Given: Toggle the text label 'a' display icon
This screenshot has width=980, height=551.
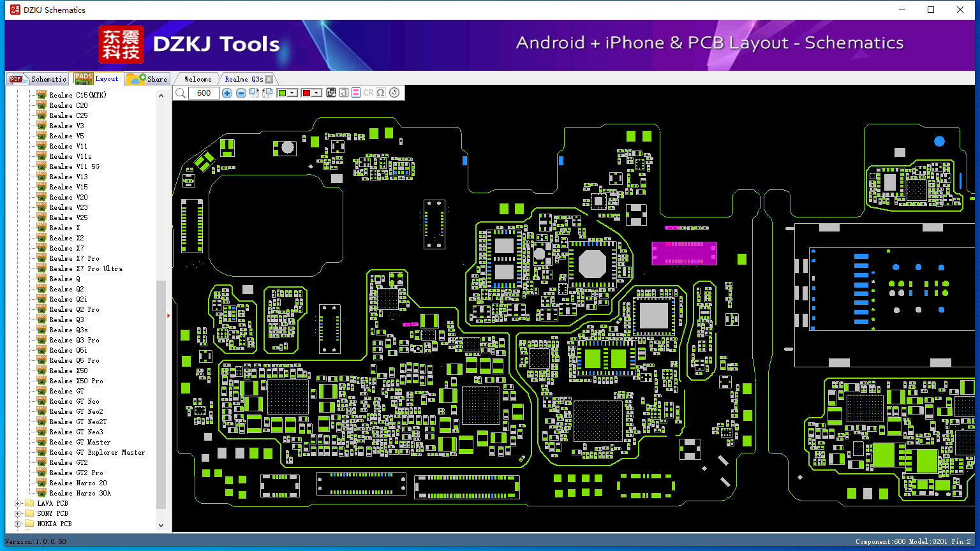Looking at the screenshot, I should 344,93.
